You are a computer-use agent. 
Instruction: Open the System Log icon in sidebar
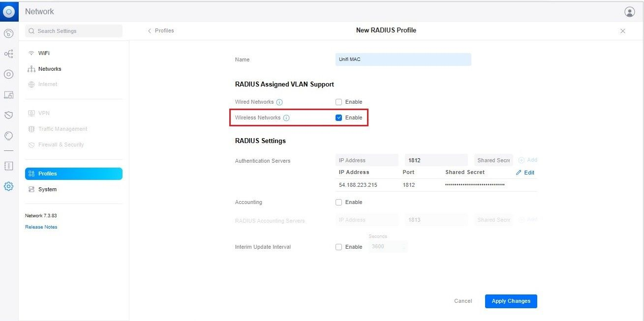coord(8,166)
